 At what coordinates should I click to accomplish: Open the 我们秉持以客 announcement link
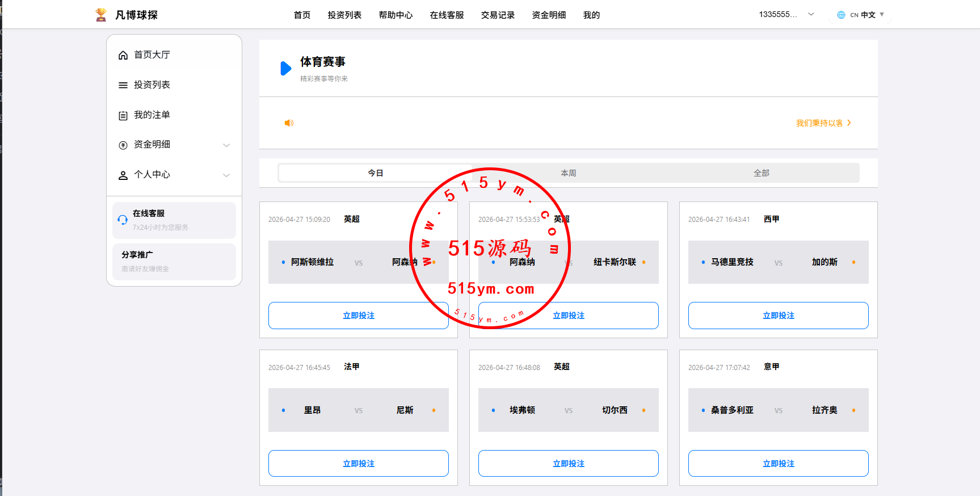click(823, 123)
